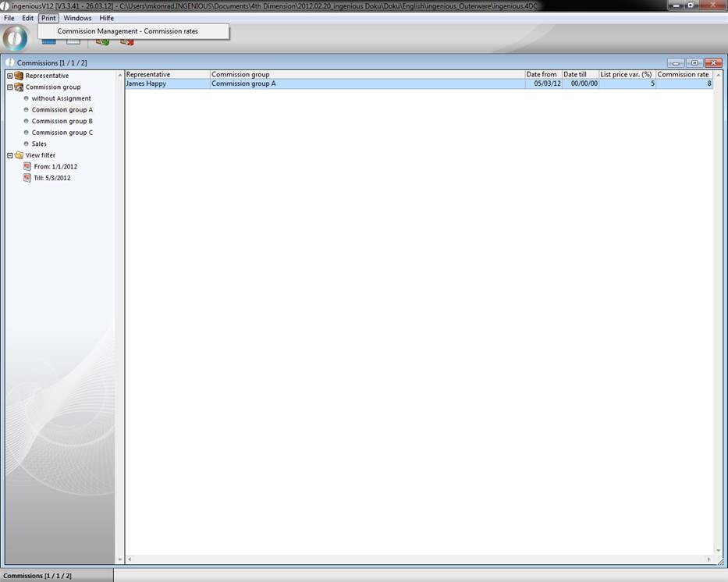Click the ingenious round logo icon
728x582 pixels.
[x=16, y=39]
